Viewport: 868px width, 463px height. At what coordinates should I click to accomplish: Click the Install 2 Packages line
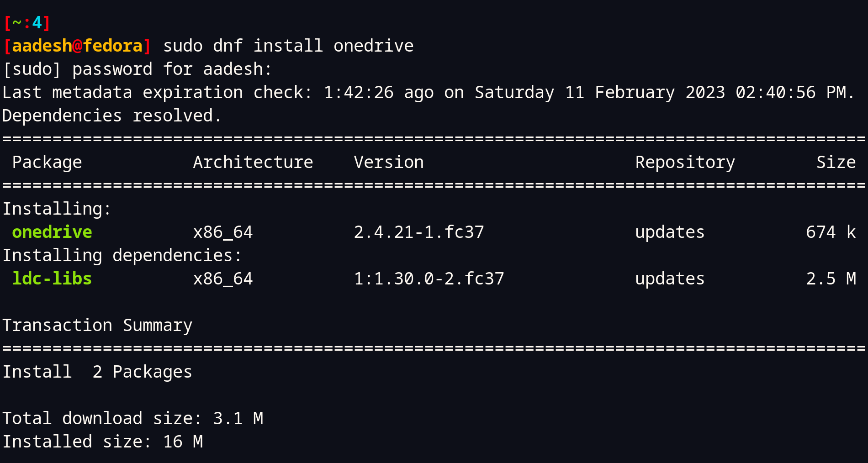pyautogui.click(x=97, y=372)
